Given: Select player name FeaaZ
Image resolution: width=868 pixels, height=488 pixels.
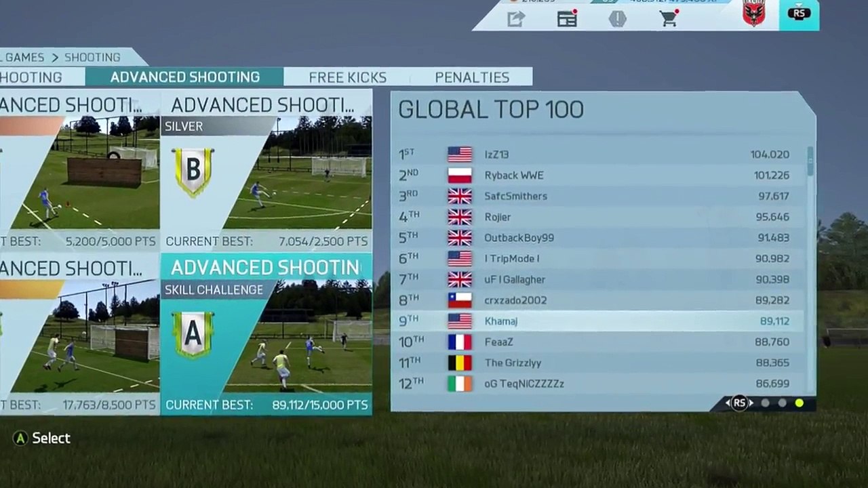Looking at the screenshot, I should click(x=498, y=342).
